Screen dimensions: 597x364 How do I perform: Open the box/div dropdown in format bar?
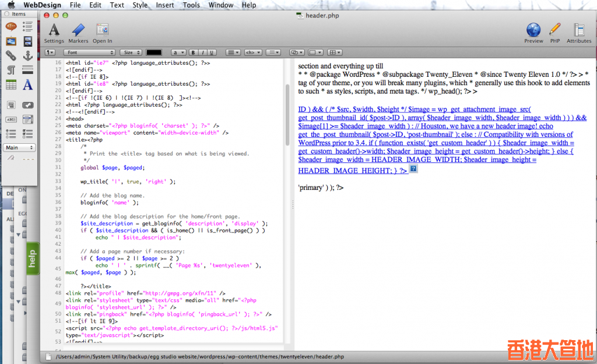pos(315,52)
